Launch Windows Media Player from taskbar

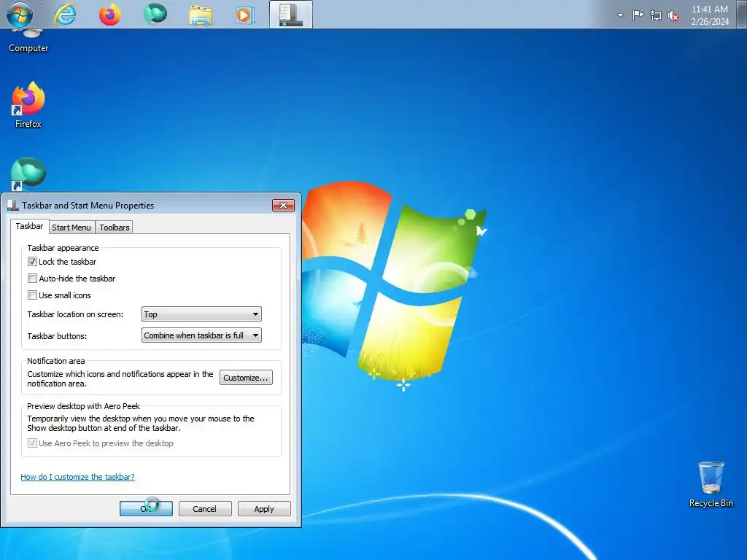pyautogui.click(x=245, y=15)
